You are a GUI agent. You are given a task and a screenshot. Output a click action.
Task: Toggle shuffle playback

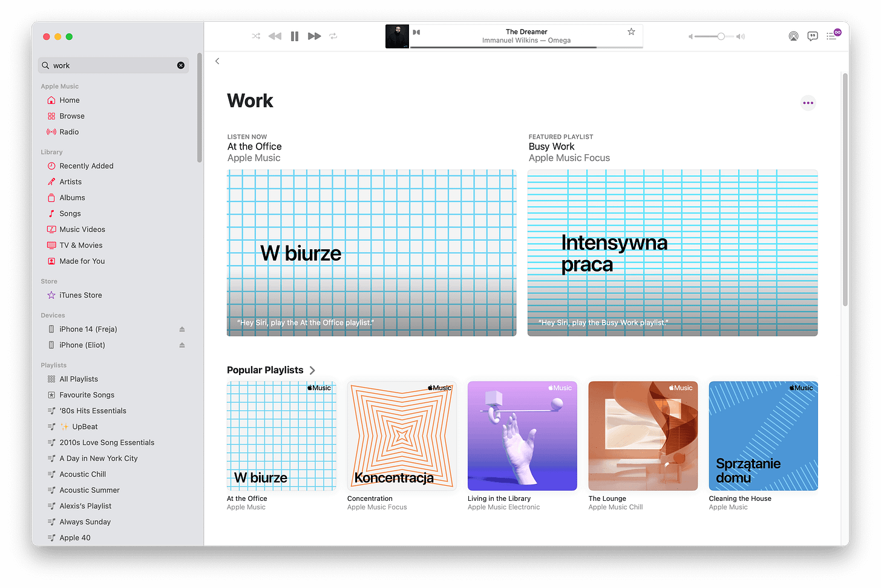tap(256, 36)
